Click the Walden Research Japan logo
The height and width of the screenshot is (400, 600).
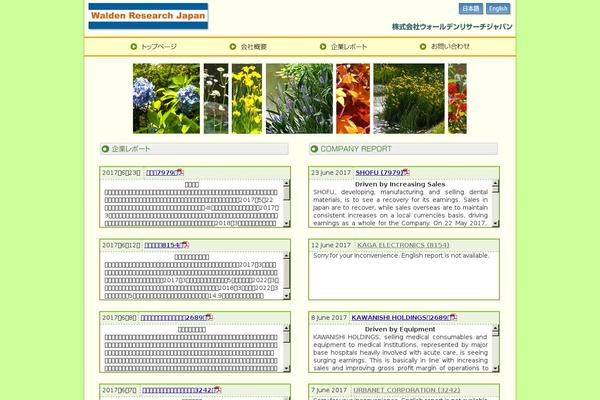[x=148, y=16]
